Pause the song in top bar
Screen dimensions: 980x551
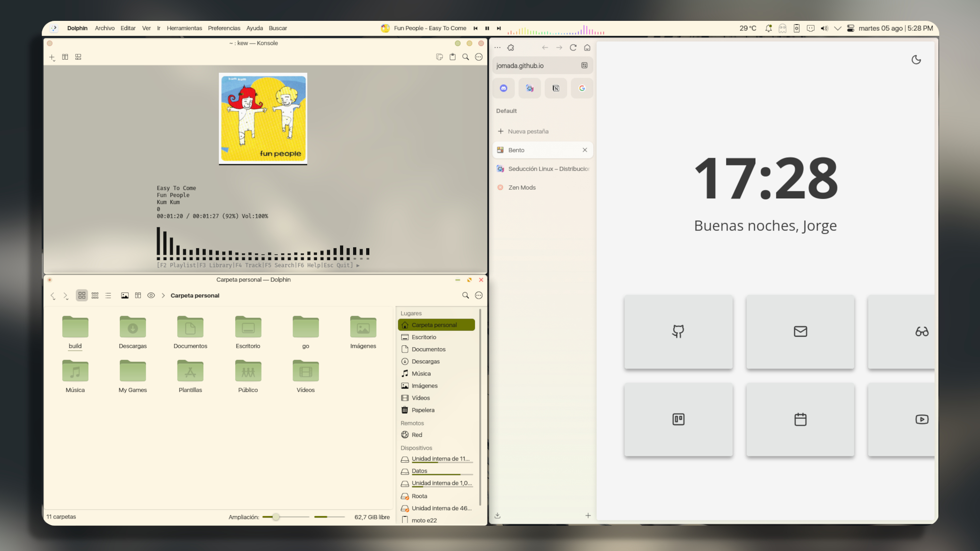(487, 28)
